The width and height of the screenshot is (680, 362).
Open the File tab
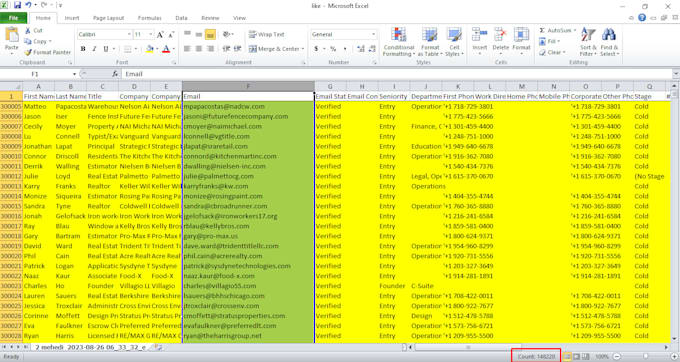13,18
